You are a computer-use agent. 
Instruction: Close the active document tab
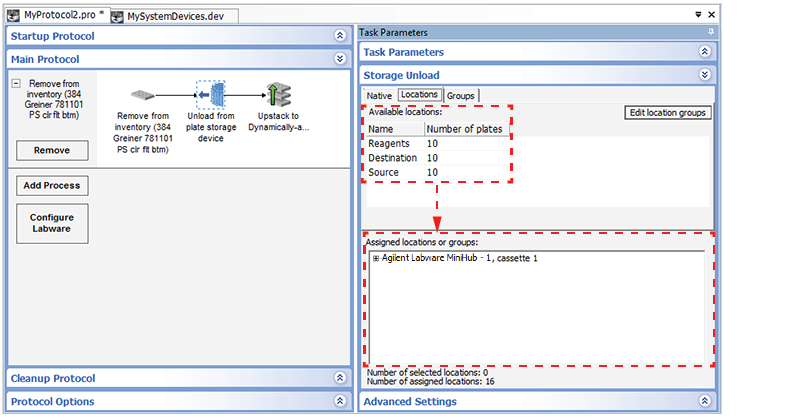(x=710, y=16)
